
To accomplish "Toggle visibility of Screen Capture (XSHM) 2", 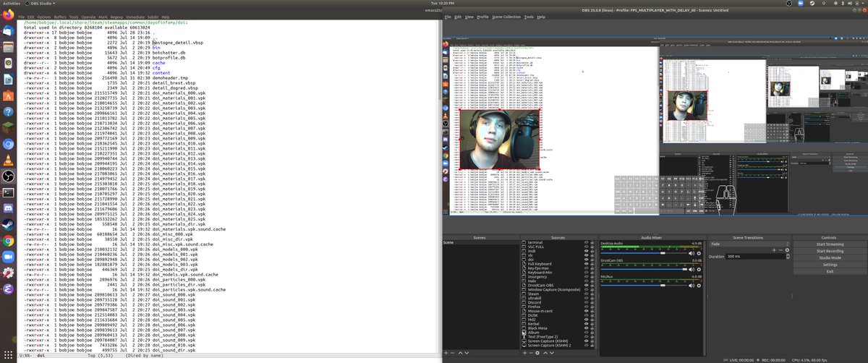I will (587, 346).
